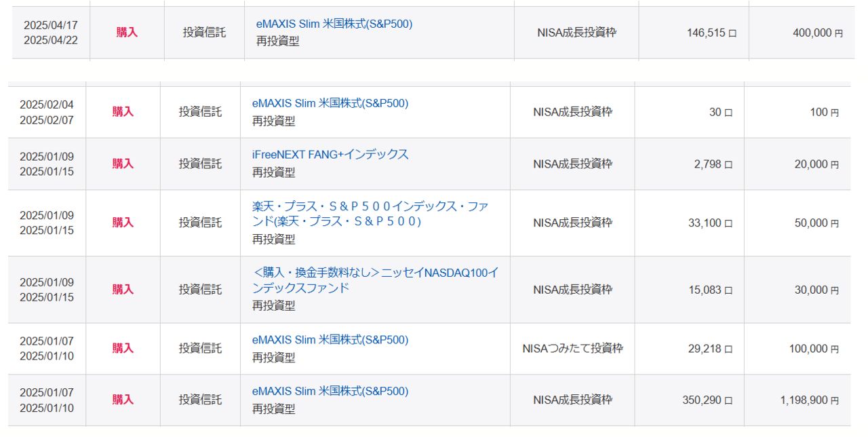The image size is (868, 437).
Task: Click the 400,000円 amount cell
Action: click(x=817, y=33)
